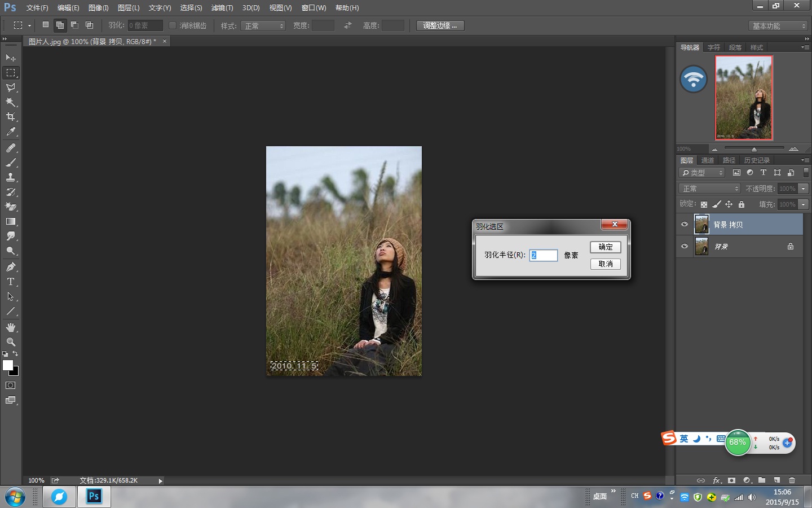Swap foreground and background colors
Viewport: 812px width, 508px height.
[15, 354]
